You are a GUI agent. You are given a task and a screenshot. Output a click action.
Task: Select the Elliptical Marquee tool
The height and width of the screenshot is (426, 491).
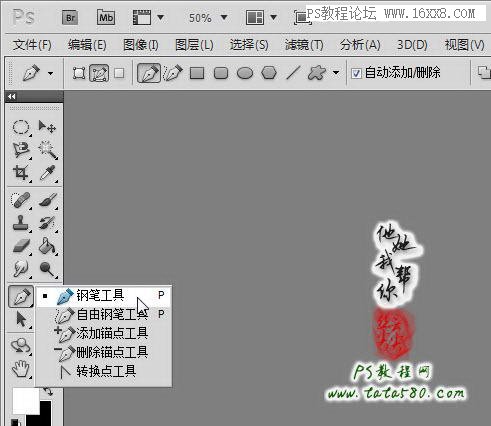click(21, 127)
